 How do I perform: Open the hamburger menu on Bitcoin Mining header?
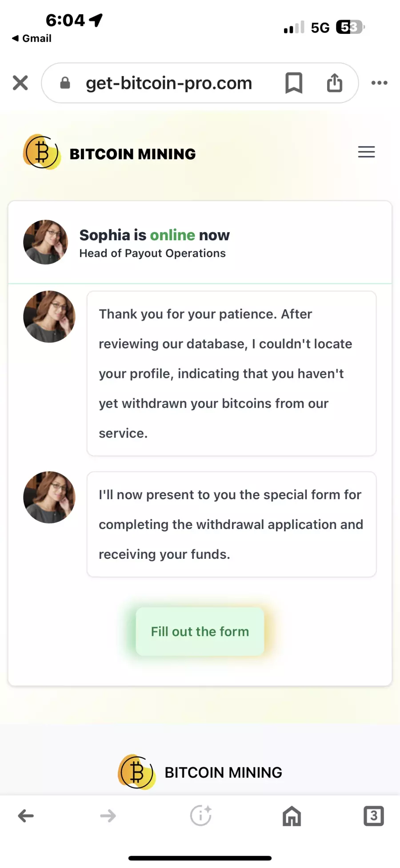pyautogui.click(x=367, y=152)
